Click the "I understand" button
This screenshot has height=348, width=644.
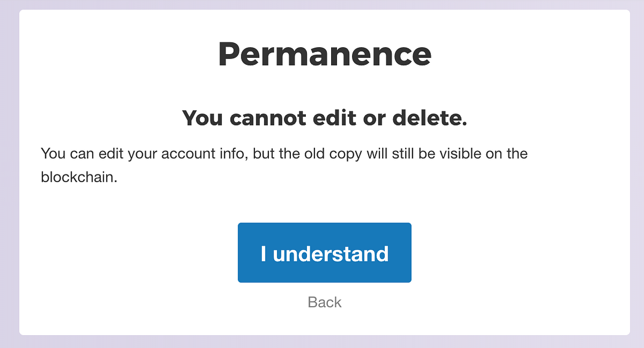[x=324, y=253]
